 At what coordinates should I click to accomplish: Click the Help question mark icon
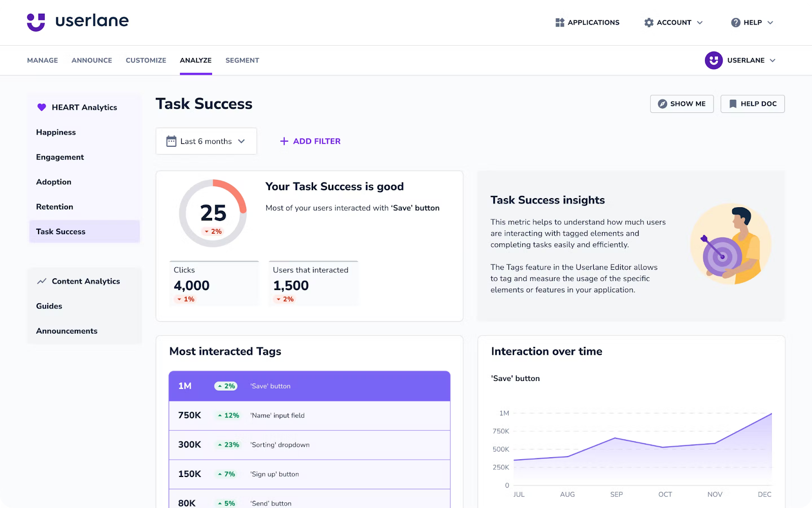[735, 22]
